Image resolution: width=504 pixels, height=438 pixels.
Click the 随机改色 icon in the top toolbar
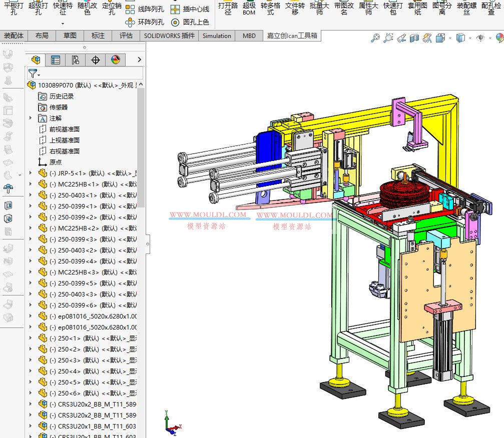[87, 8]
